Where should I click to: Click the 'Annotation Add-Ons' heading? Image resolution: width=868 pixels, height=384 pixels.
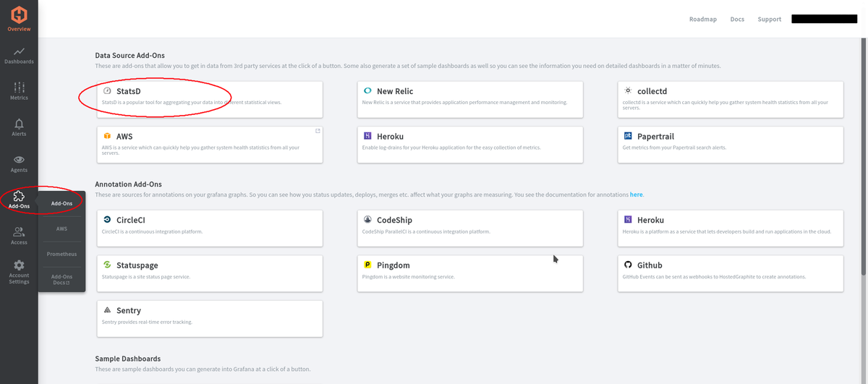point(128,184)
